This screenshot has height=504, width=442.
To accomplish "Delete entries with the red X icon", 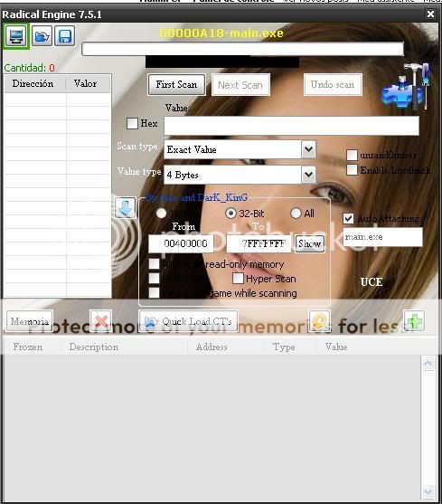I will [101, 321].
